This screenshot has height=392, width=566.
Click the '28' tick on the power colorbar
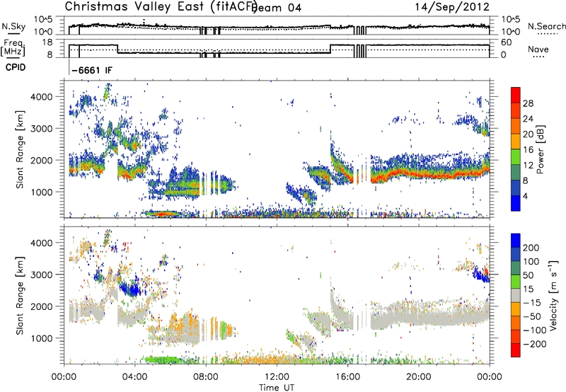[x=528, y=103]
